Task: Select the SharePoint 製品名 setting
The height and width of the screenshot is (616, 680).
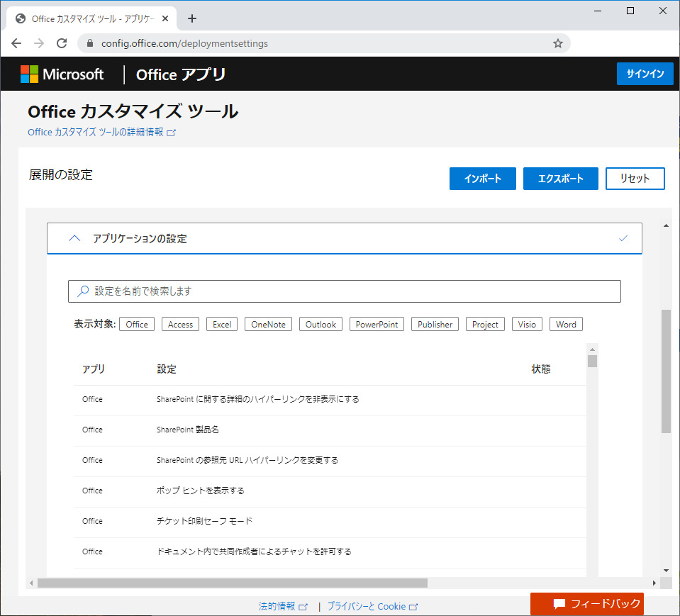Action: pyautogui.click(x=330, y=431)
